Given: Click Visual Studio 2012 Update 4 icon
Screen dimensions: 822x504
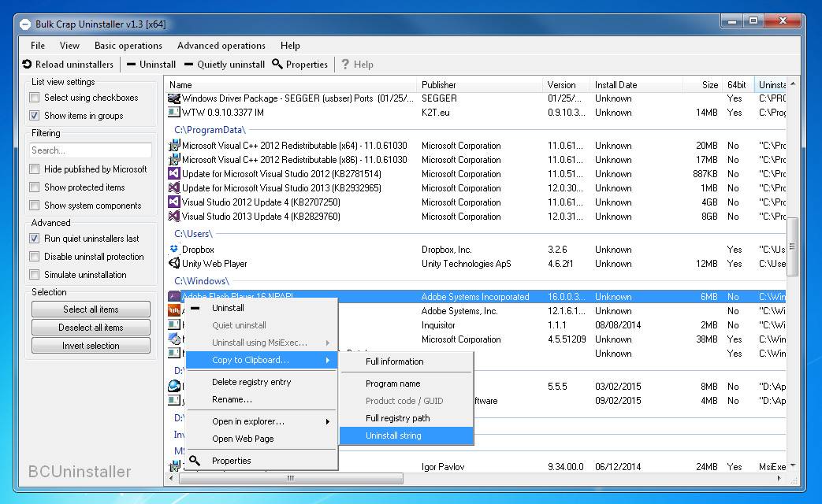Looking at the screenshot, I should tap(174, 202).
